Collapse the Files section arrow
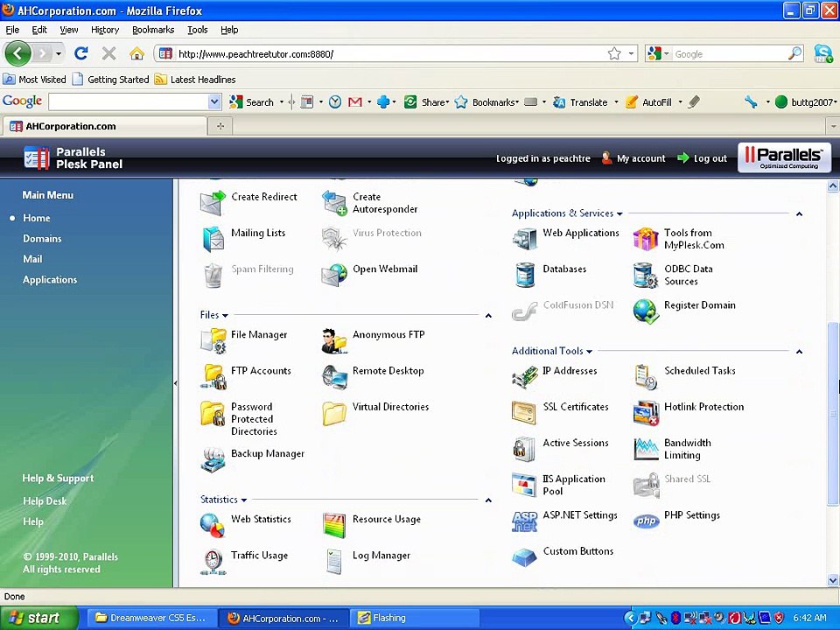 (488, 316)
